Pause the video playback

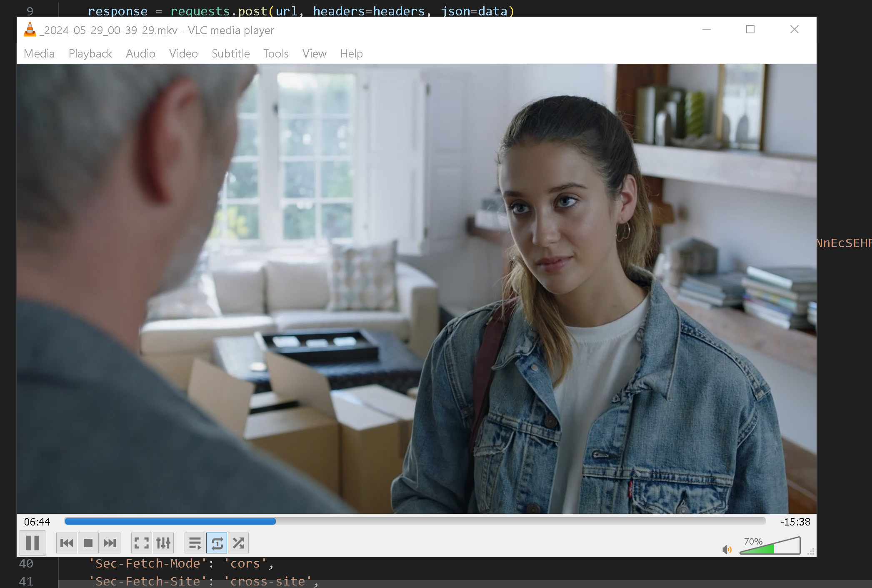coord(32,543)
